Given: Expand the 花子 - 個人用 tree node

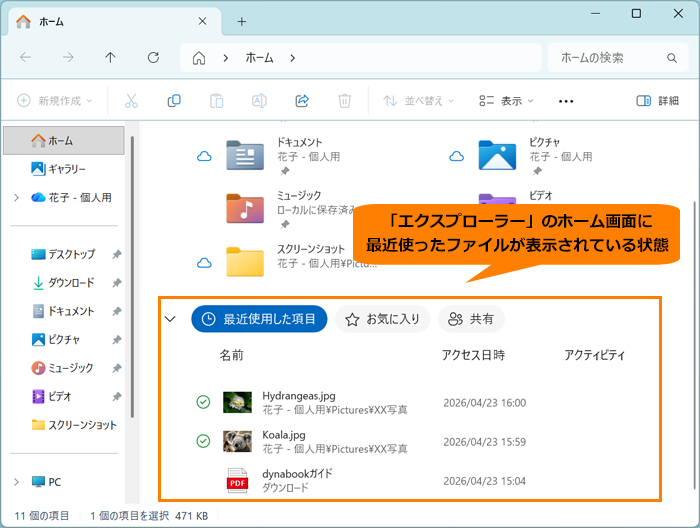Looking at the screenshot, I should (x=17, y=197).
